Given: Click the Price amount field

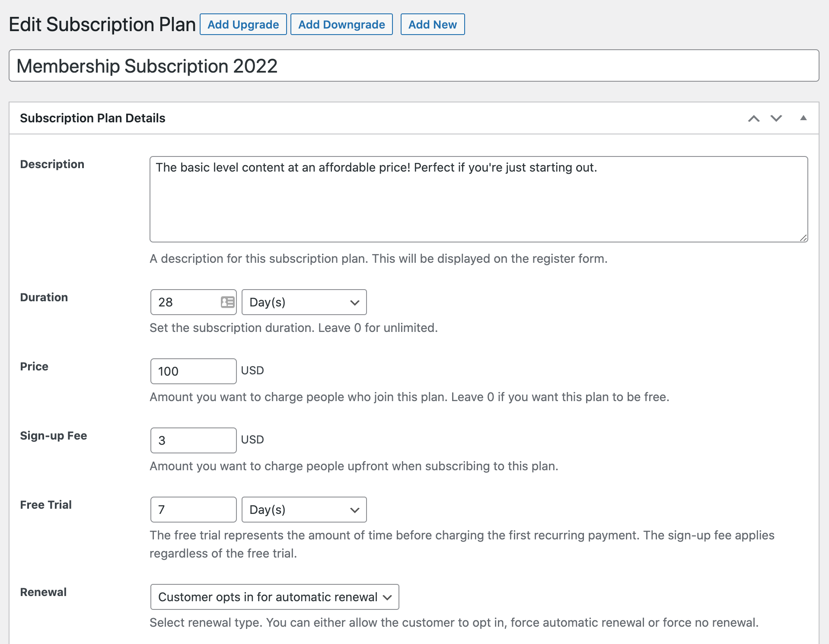Looking at the screenshot, I should pos(193,371).
